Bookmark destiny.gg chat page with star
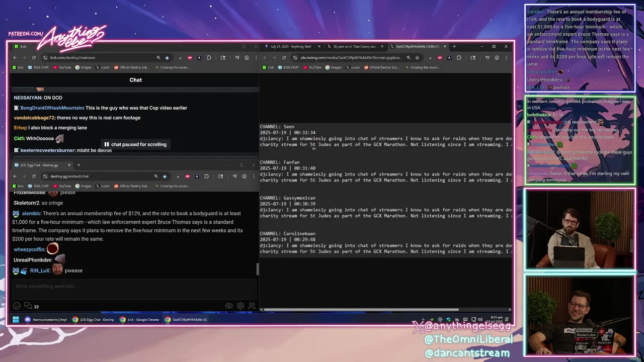Screen dimensions: 644x362 [165, 176]
